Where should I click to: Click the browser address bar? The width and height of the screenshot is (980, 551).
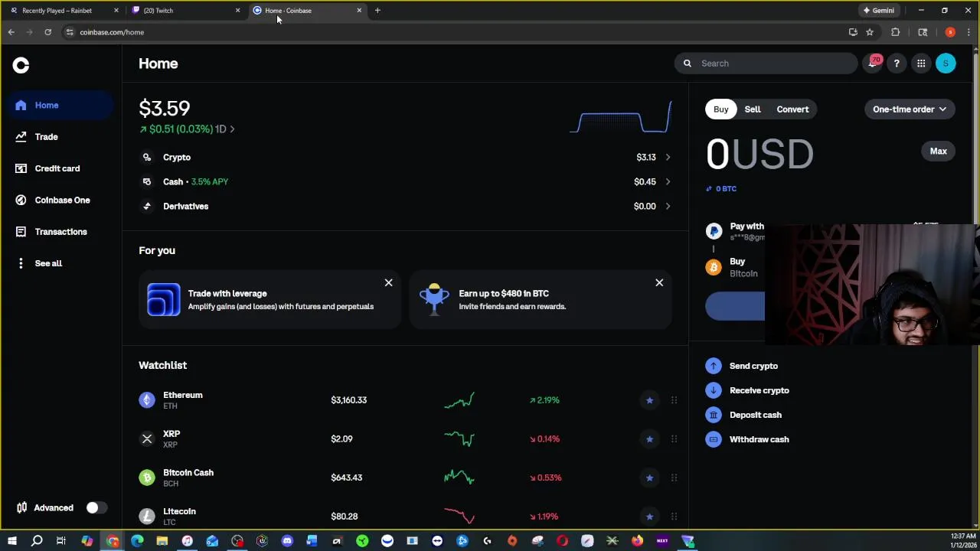[x=452, y=32]
